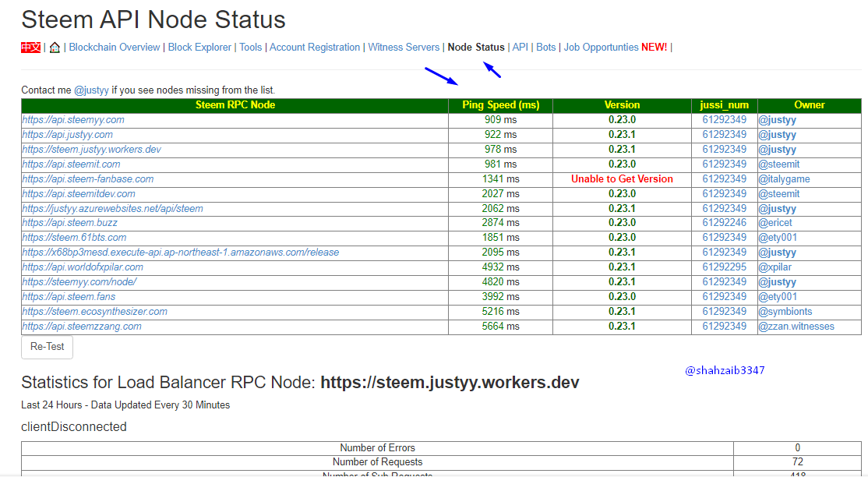Open node https://api.steemyy.com
The width and height of the screenshot is (868, 477).
[73, 120]
